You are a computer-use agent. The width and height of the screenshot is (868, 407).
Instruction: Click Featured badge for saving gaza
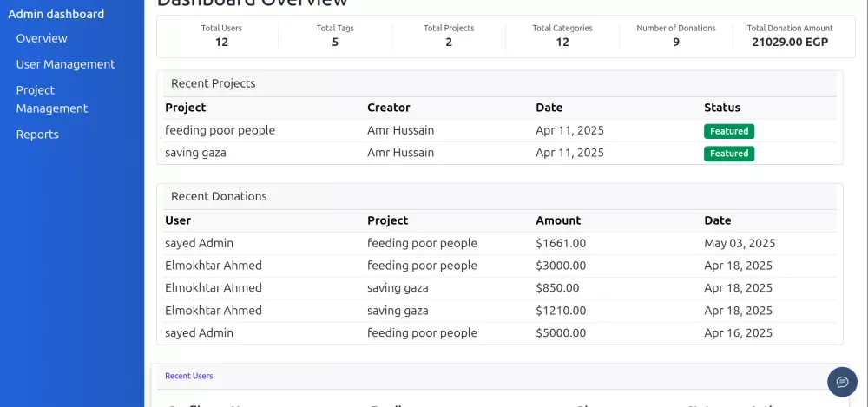pos(728,154)
